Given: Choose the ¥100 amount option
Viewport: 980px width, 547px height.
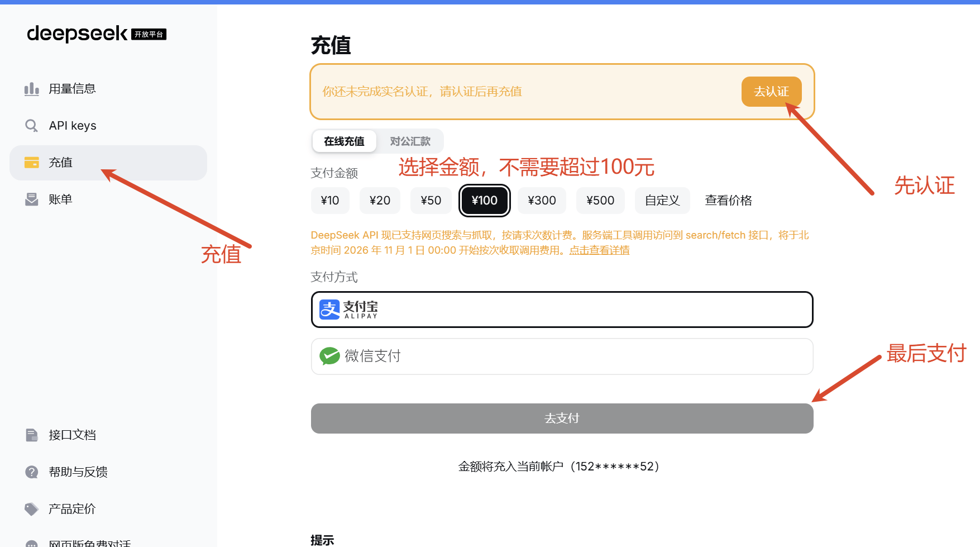Looking at the screenshot, I should tap(485, 201).
